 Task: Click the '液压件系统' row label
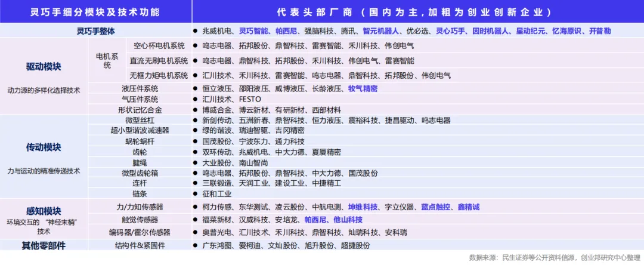pyautogui.click(x=140, y=88)
